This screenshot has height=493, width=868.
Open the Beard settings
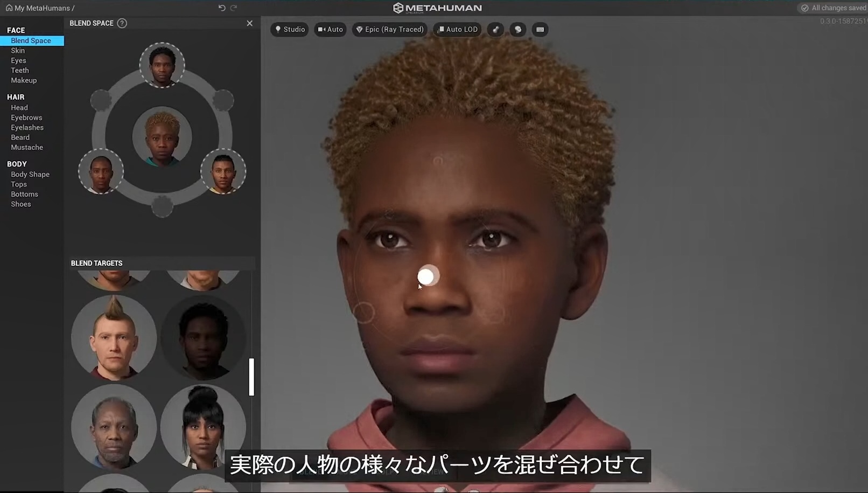20,137
